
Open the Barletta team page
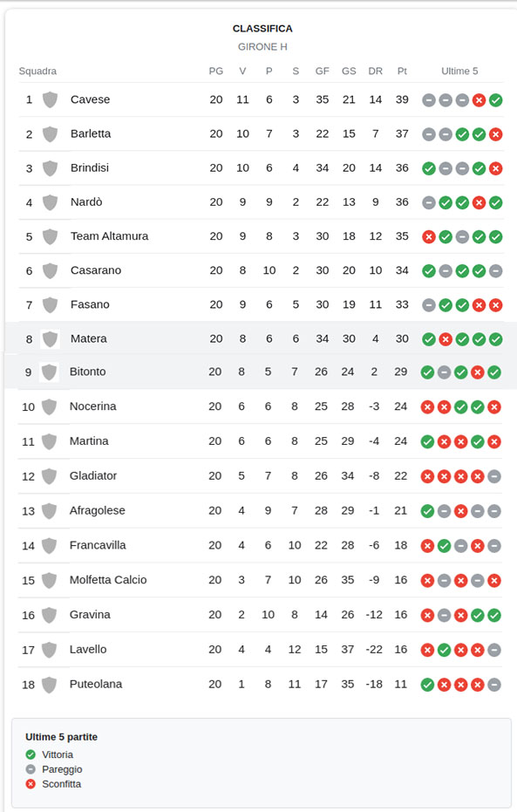pos(91,133)
